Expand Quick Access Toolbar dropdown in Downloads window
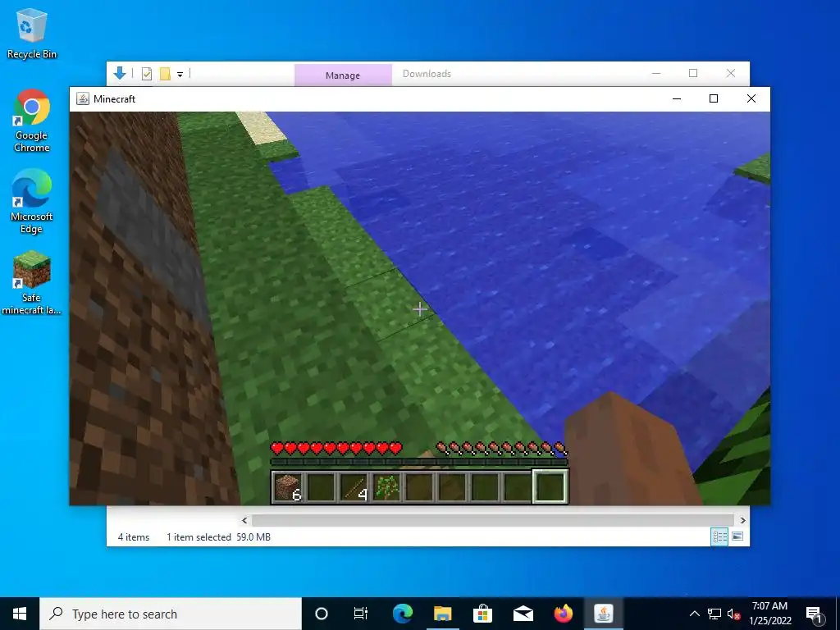Viewport: 840px width, 630px height. pyautogui.click(x=180, y=75)
